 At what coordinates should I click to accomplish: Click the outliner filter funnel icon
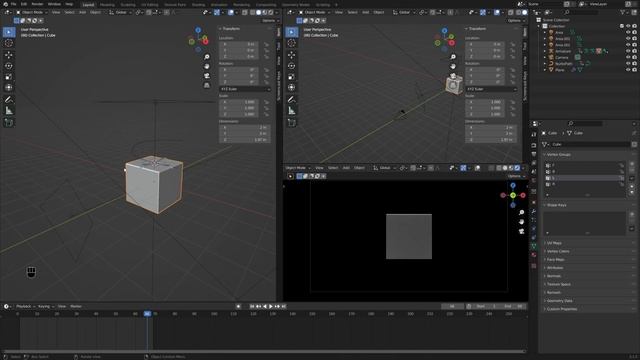pos(623,13)
